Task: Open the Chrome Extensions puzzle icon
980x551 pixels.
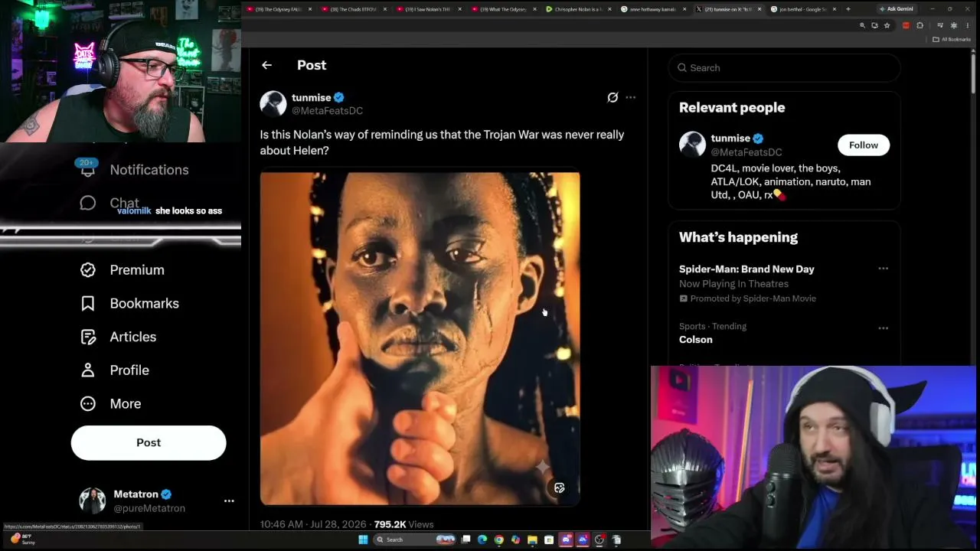Action: click(x=920, y=25)
